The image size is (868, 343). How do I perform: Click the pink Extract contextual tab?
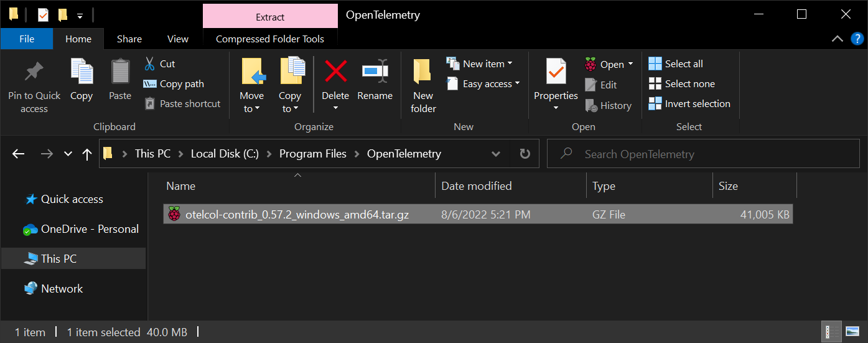click(270, 17)
